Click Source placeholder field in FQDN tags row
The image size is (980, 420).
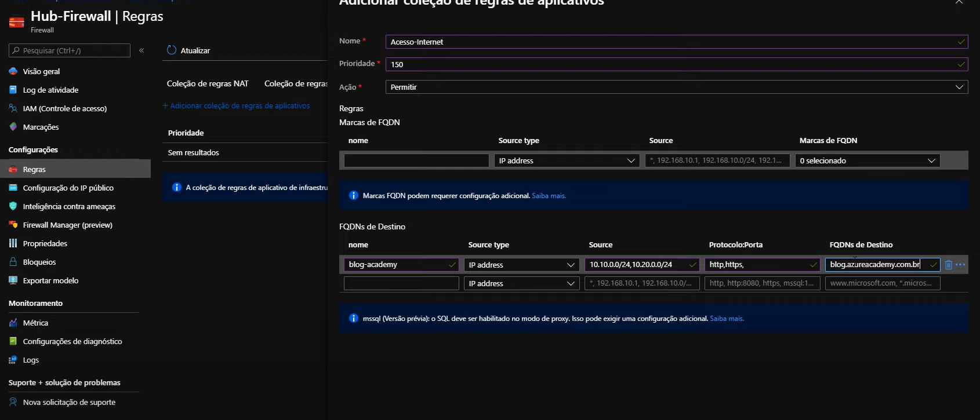point(717,160)
